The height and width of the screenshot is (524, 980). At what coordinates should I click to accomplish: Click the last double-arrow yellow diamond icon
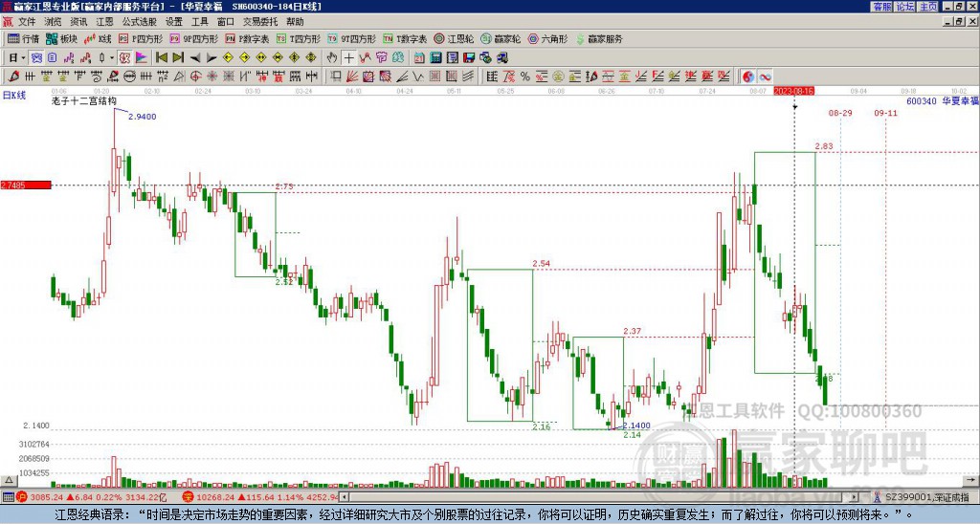point(311,58)
